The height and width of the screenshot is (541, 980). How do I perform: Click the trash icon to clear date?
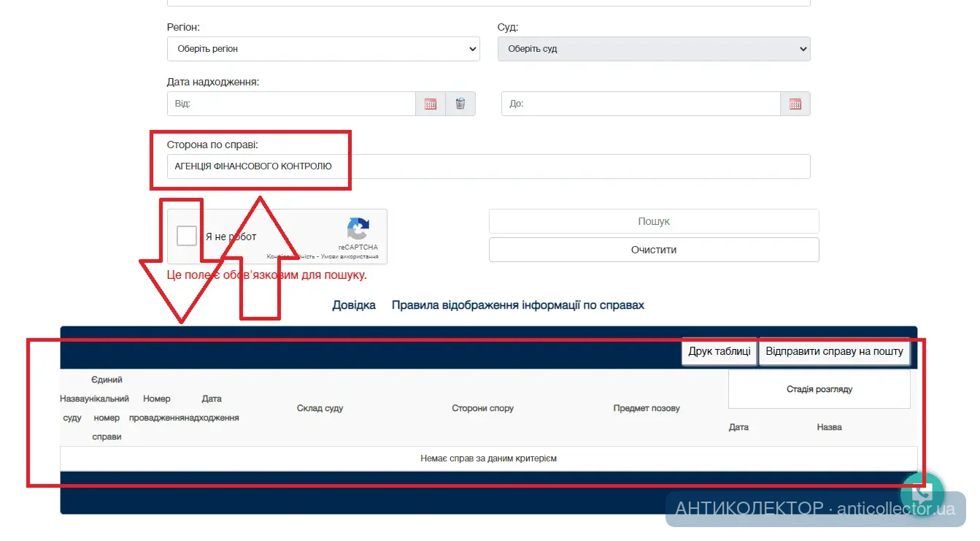pos(460,104)
